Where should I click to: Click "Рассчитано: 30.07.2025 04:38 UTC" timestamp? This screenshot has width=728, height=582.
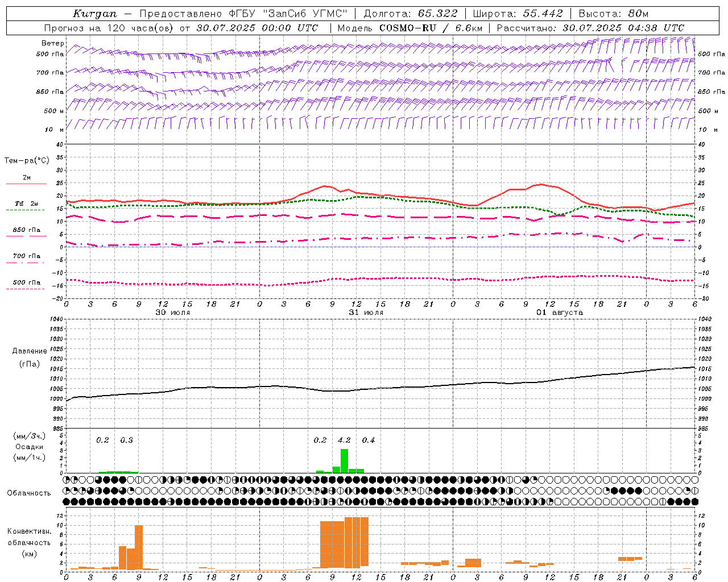click(x=590, y=28)
